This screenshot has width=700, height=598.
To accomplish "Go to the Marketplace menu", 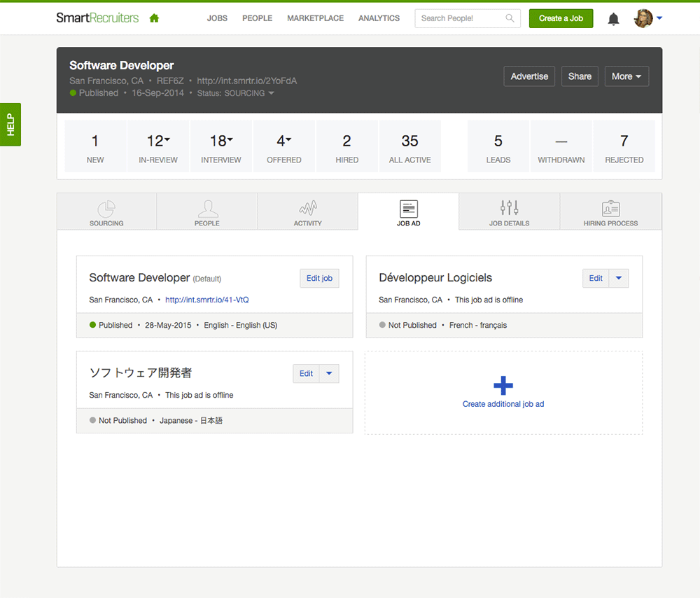I will pos(315,18).
